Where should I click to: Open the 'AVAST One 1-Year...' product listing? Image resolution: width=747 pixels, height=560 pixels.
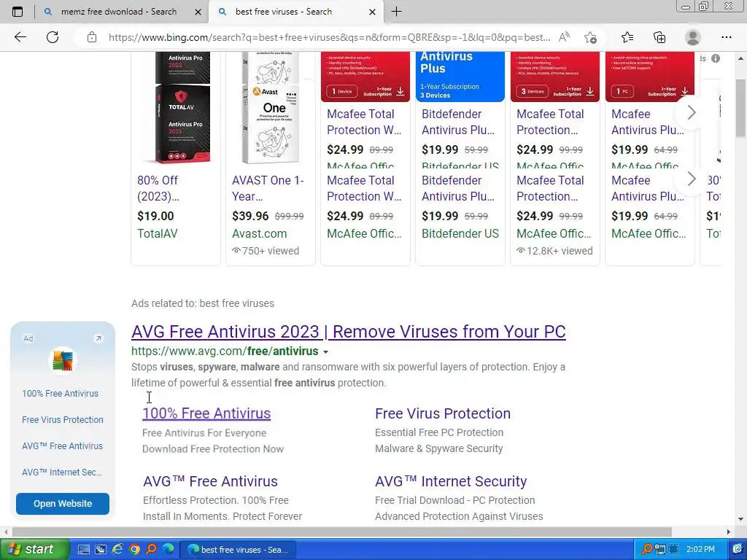(x=268, y=188)
